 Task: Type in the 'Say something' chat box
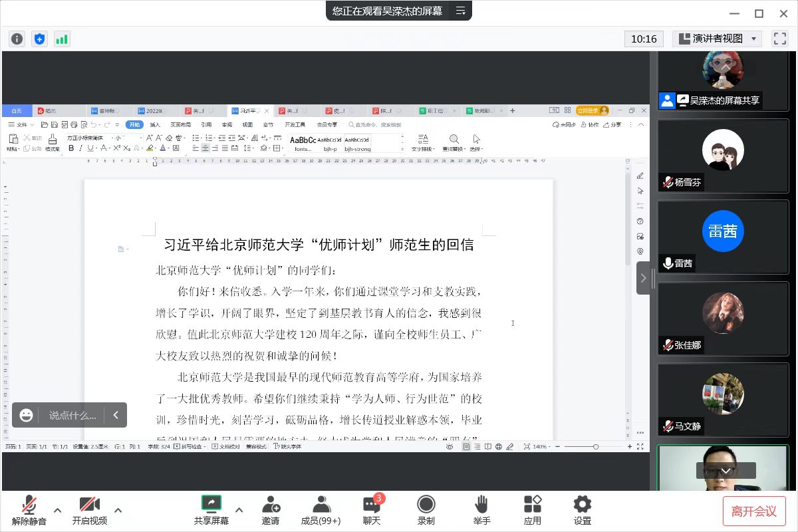[x=72, y=415]
